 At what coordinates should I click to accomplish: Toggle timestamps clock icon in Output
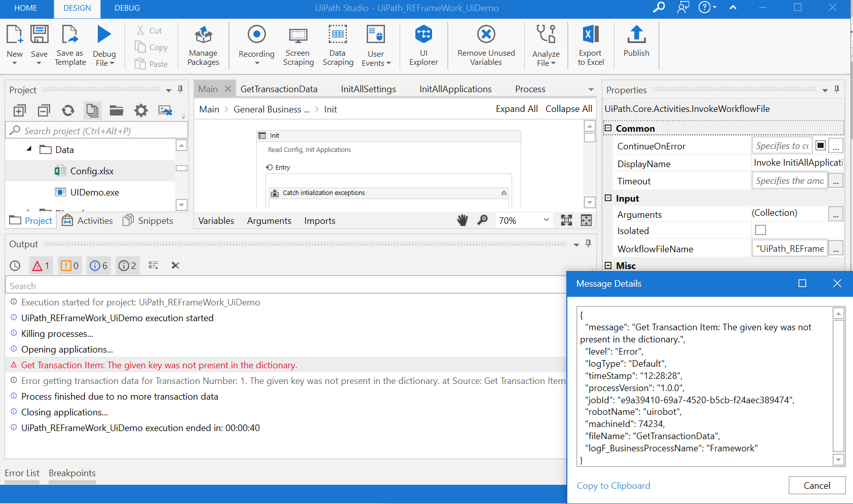[15, 265]
